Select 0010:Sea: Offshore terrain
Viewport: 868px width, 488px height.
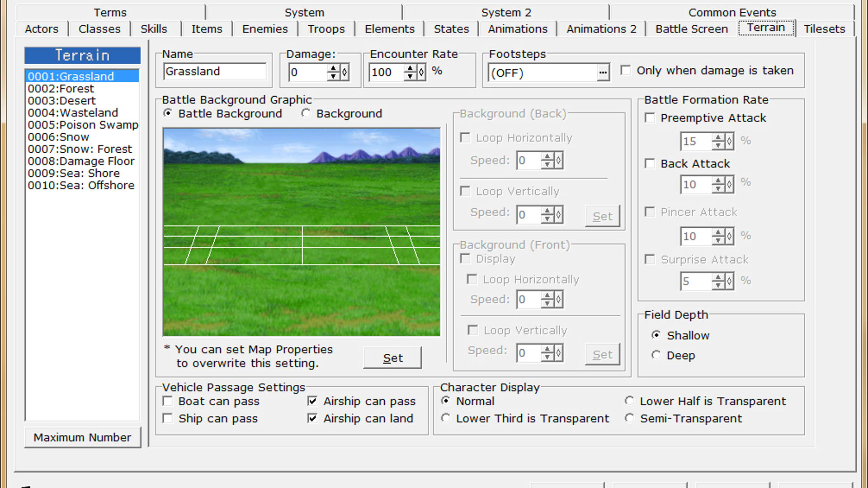coord(82,185)
